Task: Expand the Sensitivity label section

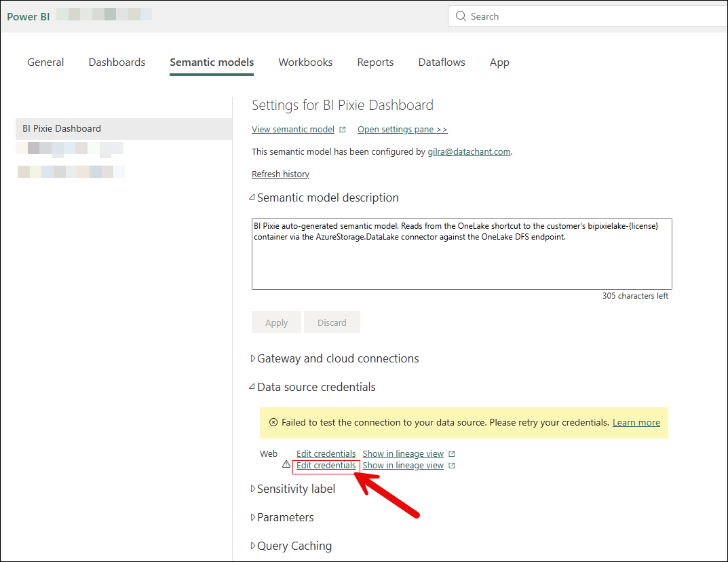Action: [x=252, y=489]
